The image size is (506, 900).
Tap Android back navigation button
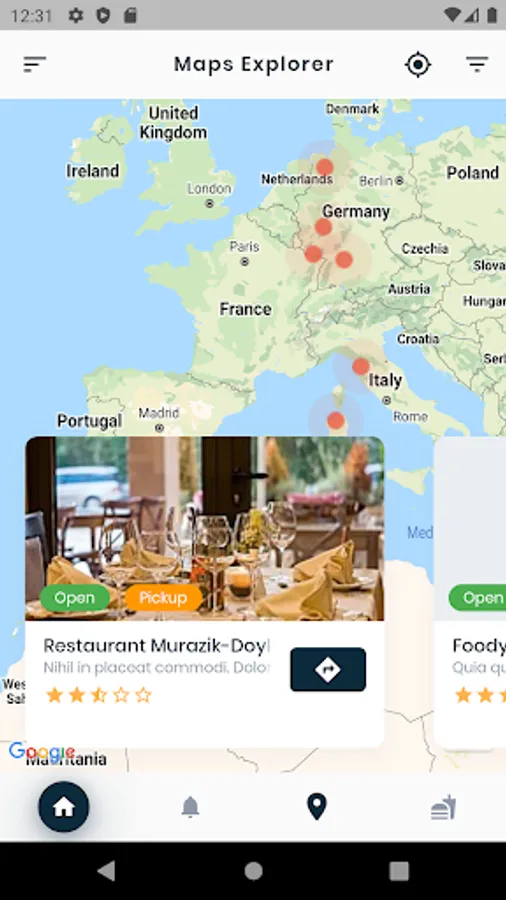coord(106,871)
